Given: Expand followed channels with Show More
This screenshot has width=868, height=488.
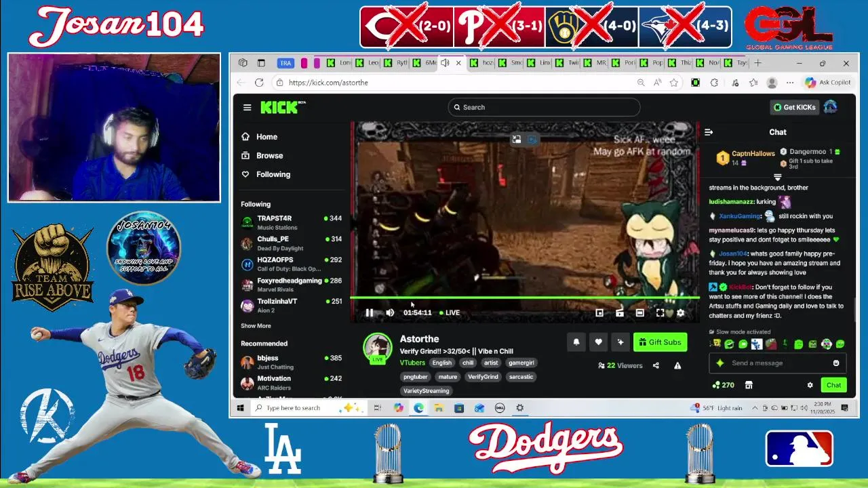Looking at the screenshot, I should pos(256,326).
